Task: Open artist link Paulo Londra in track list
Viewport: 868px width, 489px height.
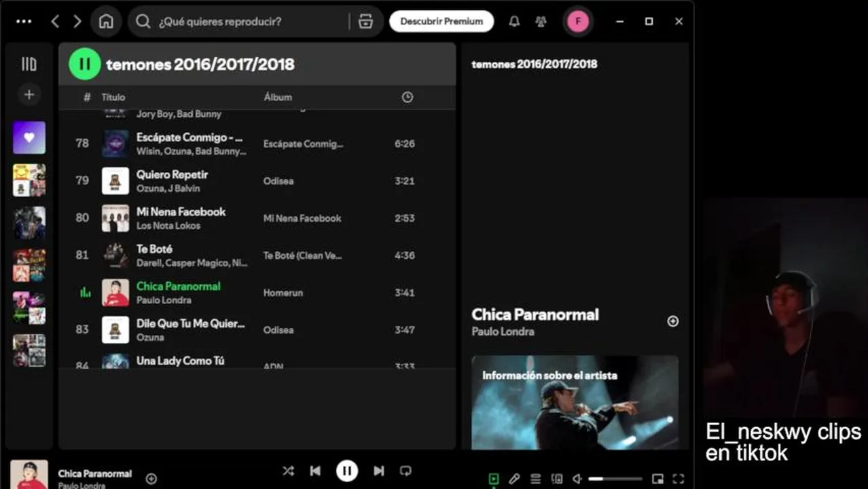Action: click(164, 300)
